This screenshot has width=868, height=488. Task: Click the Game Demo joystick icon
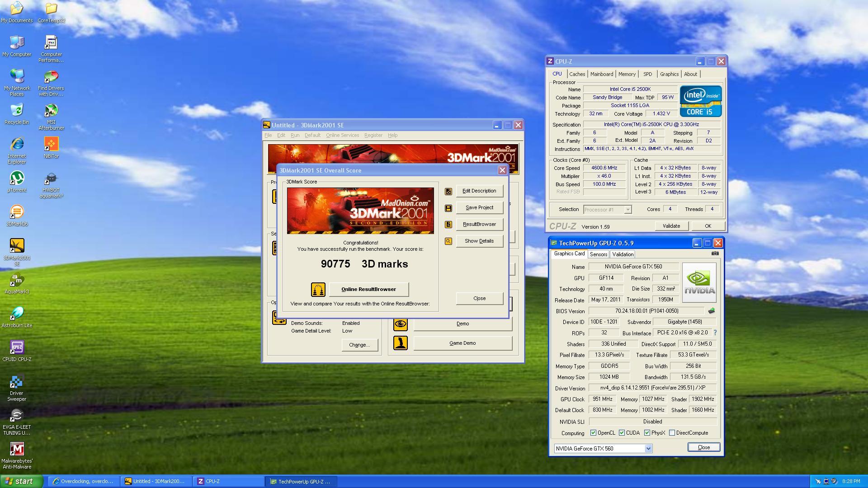point(400,343)
